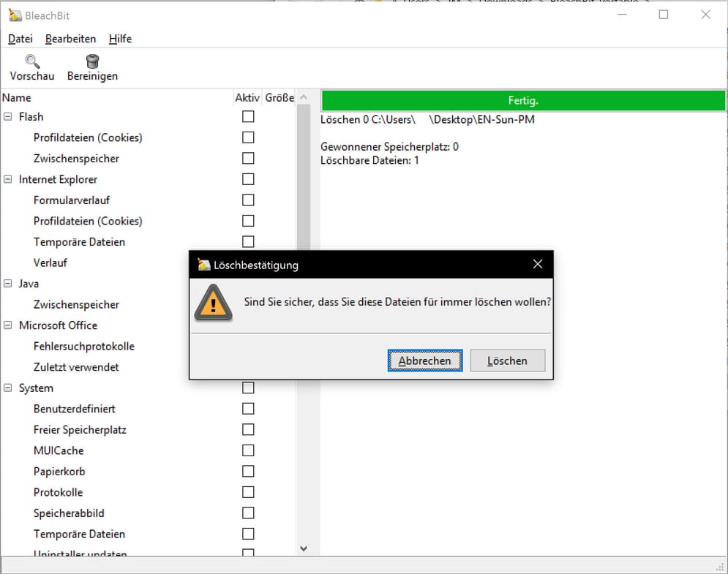This screenshot has height=574, width=728.
Task: Click the Aktiv column header
Action: [247, 97]
